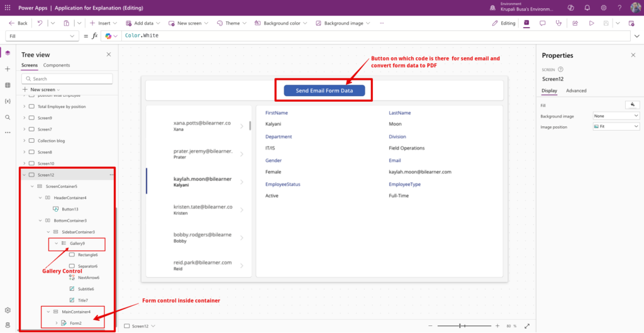Screen dimensions: 644x333
Task: Adjust the zoom slider handle
Action: (460, 326)
